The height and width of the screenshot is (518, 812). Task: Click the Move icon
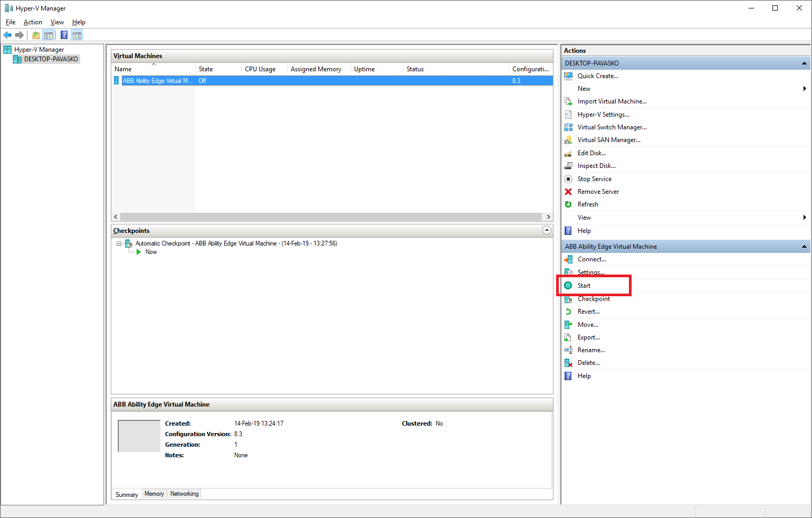pyautogui.click(x=568, y=325)
